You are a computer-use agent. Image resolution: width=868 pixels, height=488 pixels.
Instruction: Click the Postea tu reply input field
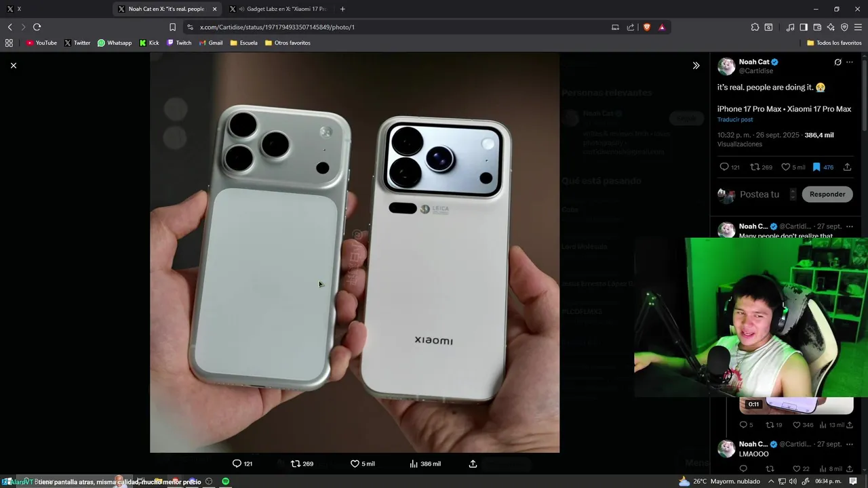759,194
